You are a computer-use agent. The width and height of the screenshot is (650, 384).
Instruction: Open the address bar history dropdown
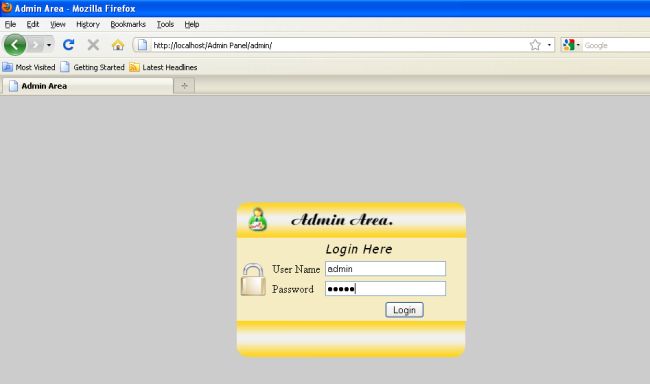(549, 45)
